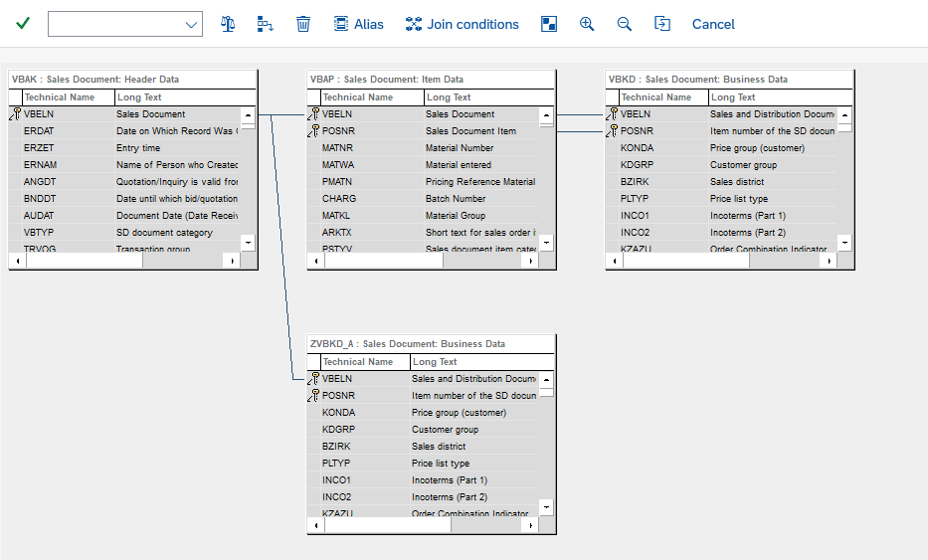Select INCO1 field in VBKD table
This screenshot has height=560, width=928.
[721, 216]
